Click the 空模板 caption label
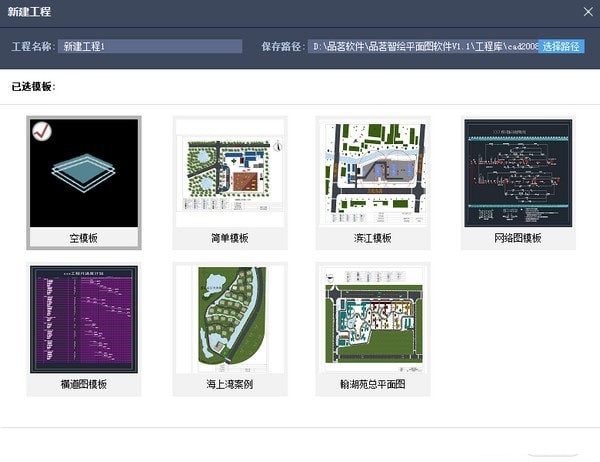The width and height of the screenshot is (600, 462). [83, 238]
